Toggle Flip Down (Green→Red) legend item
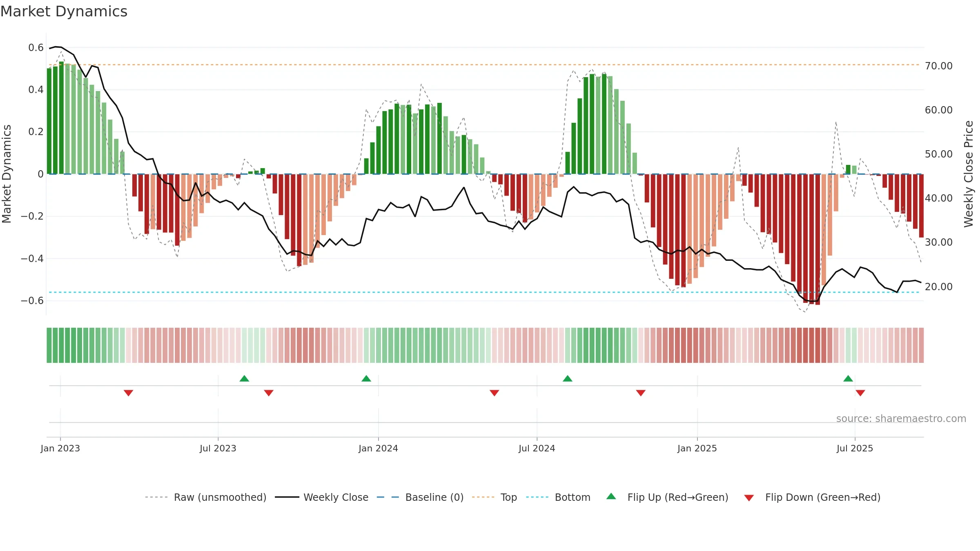Image resolution: width=980 pixels, height=551 pixels. click(x=812, y=497)
